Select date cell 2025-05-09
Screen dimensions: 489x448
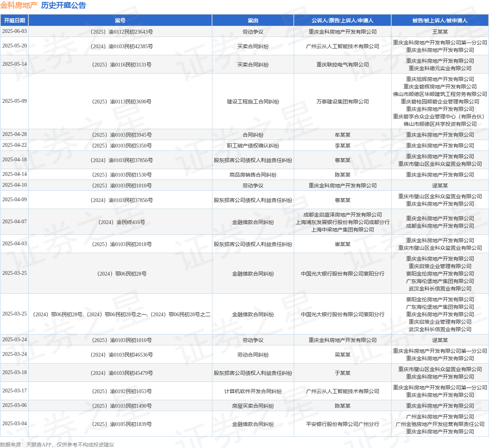(15, 101)
